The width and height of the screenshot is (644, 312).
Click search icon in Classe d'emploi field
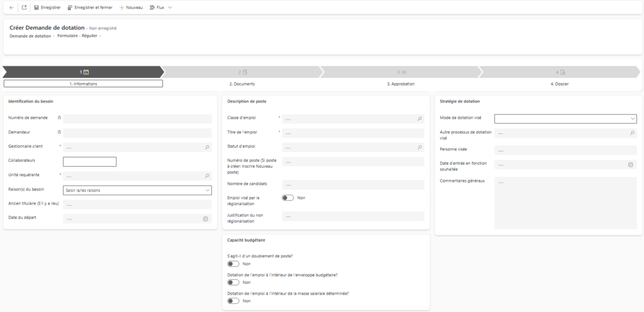click(419, 118)
